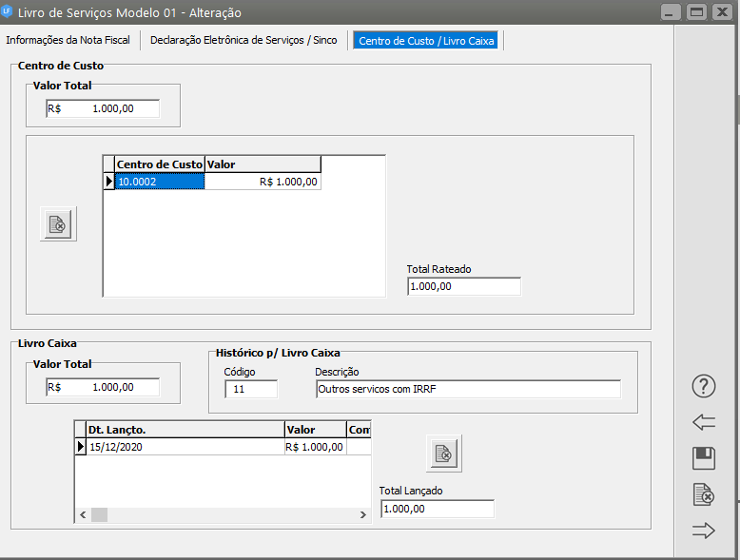
Task: Save the record with the floppy disk icon
Action: click(703, 458)
